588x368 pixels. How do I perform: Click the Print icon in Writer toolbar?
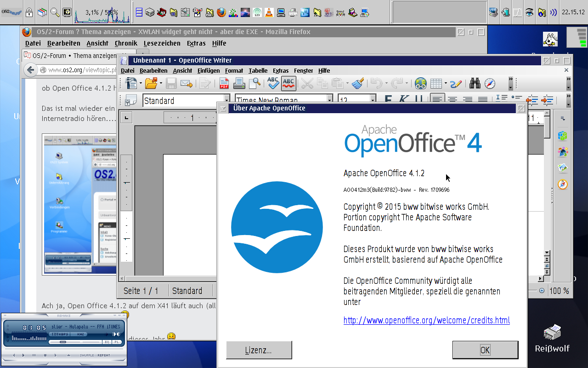239,83
